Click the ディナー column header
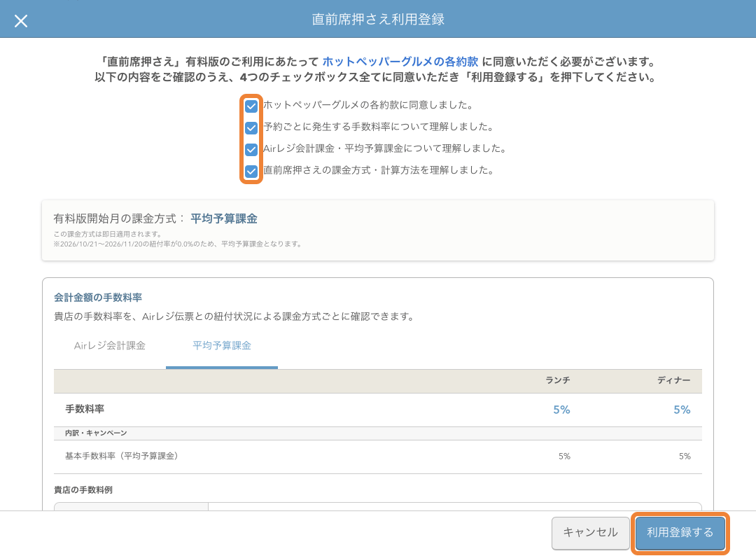756x556 pixels. [674, 380]
